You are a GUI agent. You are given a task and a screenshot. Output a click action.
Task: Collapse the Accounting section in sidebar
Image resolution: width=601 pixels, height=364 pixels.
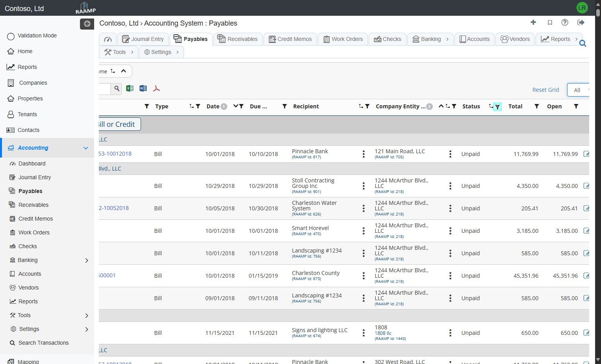pos(85,148)
